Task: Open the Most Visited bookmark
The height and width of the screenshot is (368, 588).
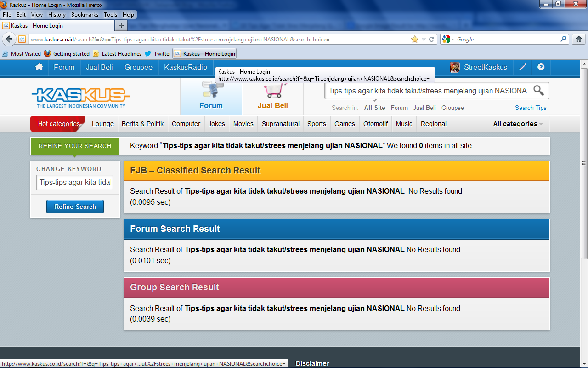Action: pyautogui.click(x=21, y=53)
